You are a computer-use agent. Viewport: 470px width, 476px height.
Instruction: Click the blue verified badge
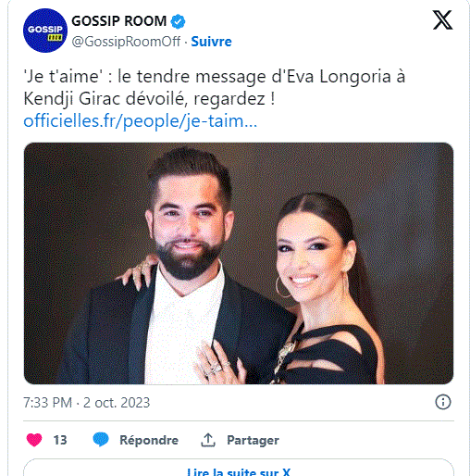coord(178,21)
